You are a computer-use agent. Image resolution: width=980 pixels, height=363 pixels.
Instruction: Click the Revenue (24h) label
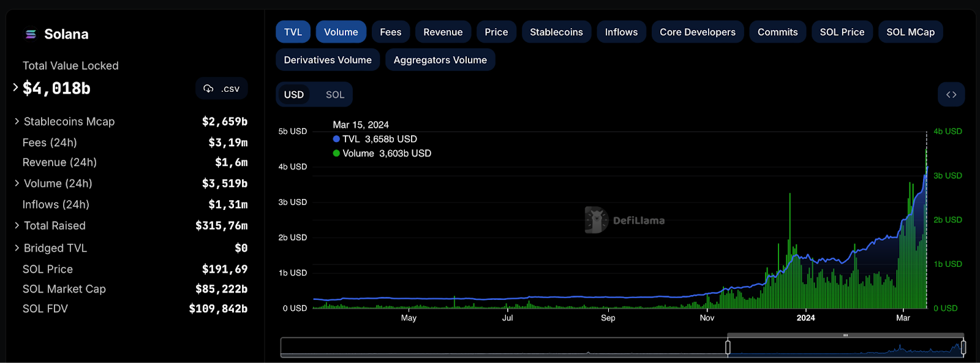click(59, 162)
